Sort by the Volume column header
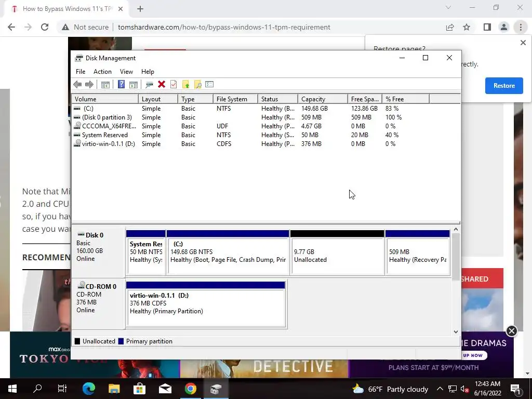 click(105, 99)
